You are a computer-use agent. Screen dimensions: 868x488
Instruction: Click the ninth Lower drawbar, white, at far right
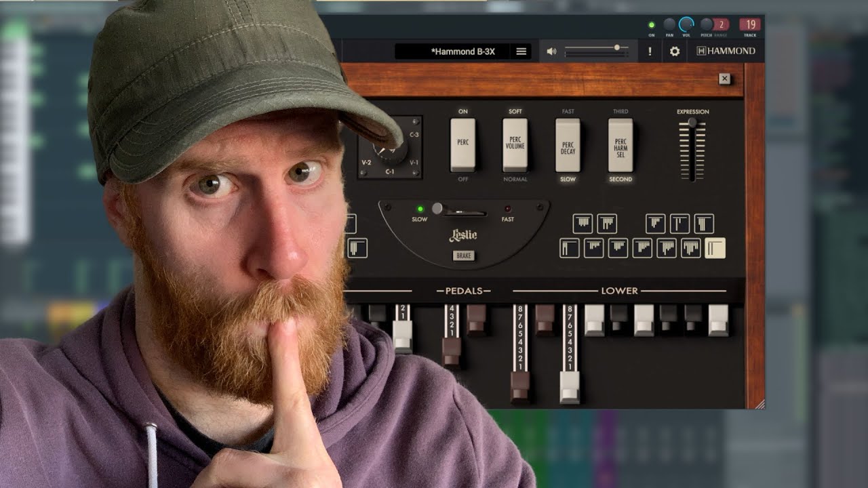click(718, 319)
